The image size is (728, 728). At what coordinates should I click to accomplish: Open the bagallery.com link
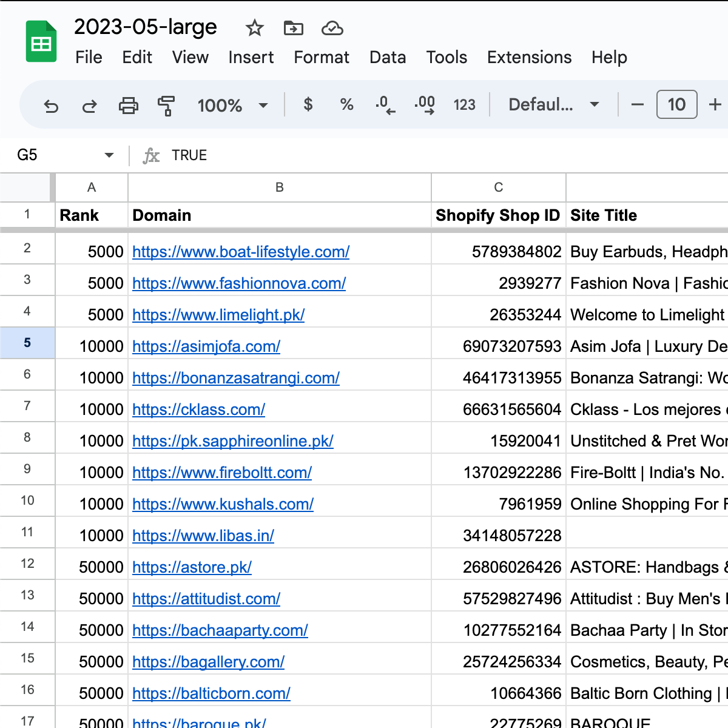tap(208, 662)
